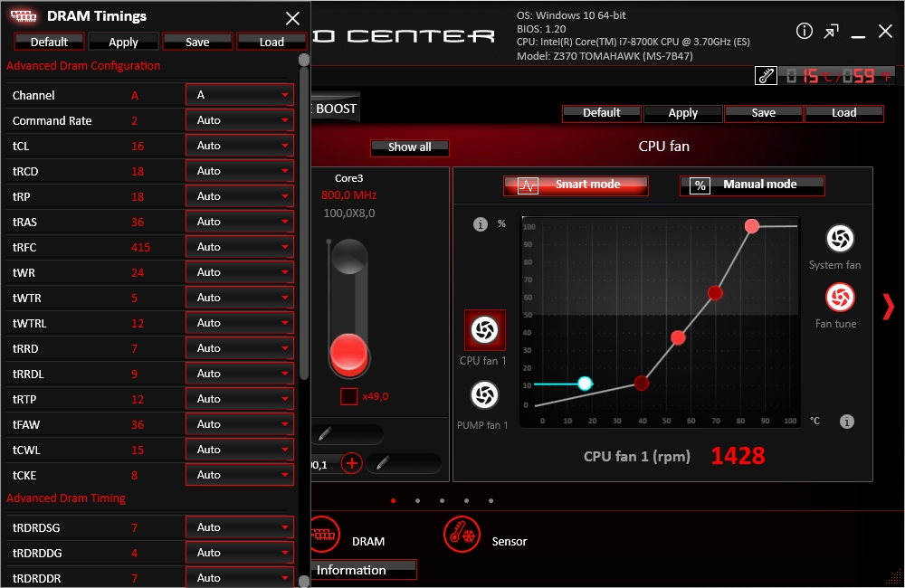Select the CPU fan 1 icon

point(485,330)
